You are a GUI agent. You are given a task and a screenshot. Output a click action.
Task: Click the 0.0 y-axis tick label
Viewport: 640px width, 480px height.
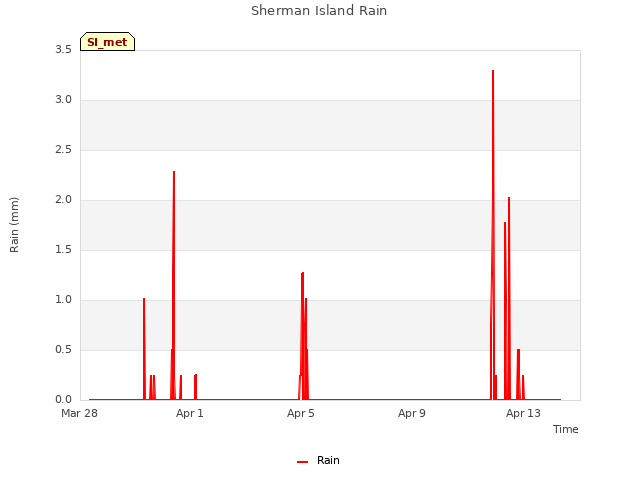63,399
